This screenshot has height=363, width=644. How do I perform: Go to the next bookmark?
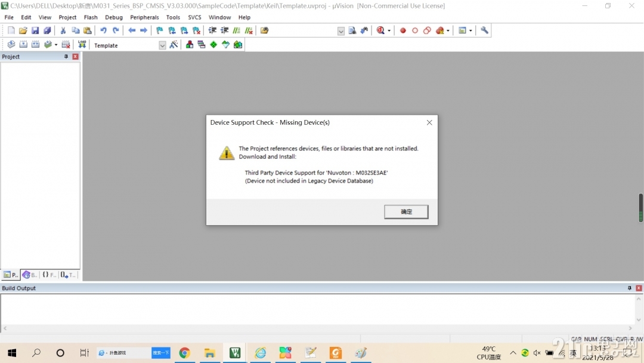[184, 30]
